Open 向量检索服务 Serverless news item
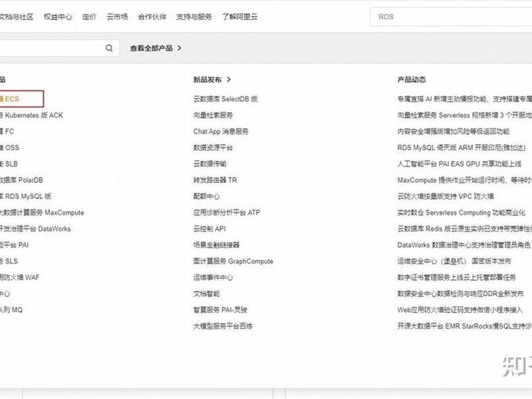 coord(464,115)
